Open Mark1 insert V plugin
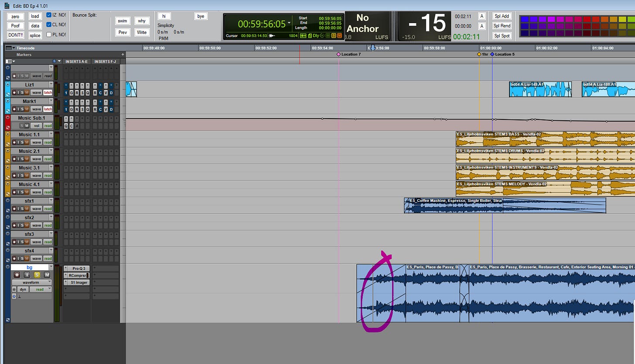 pos(106,109)
